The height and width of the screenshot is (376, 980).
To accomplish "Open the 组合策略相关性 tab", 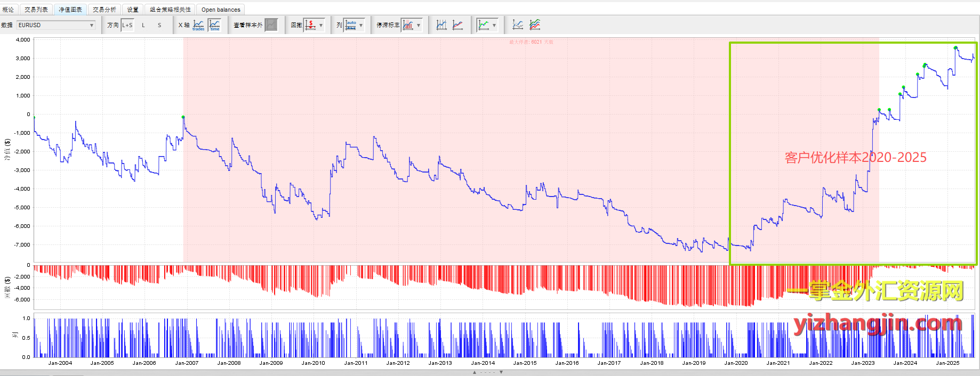I will point(170,10).
